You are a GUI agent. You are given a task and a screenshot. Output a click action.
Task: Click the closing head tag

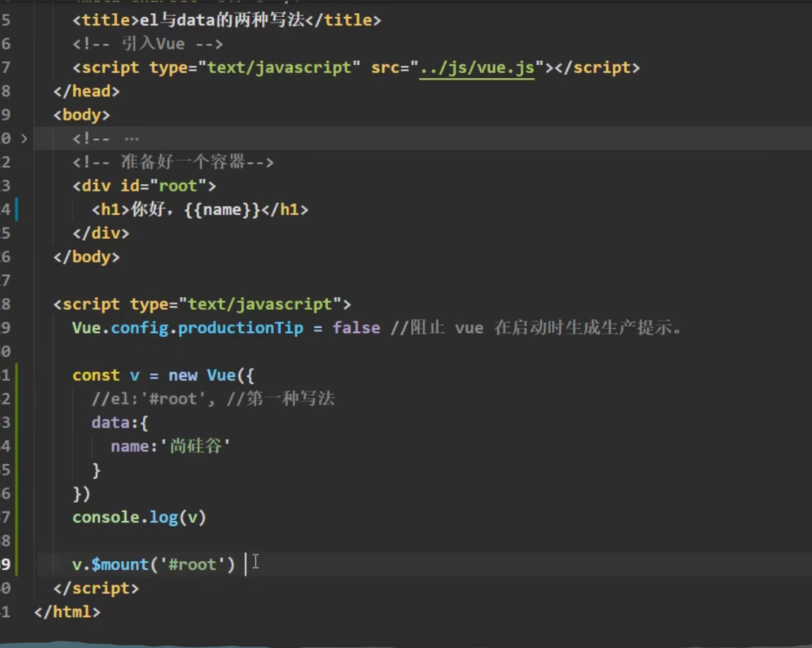point(86,91)
